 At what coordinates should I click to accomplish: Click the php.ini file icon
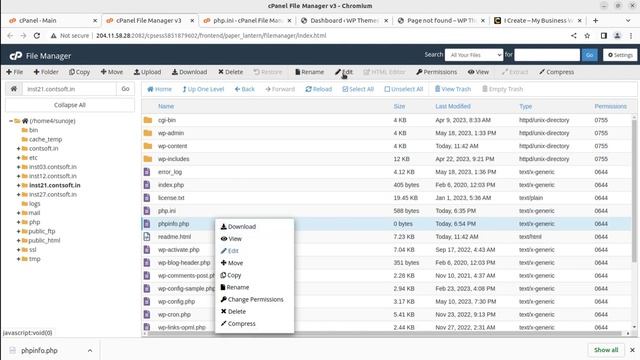147,211
